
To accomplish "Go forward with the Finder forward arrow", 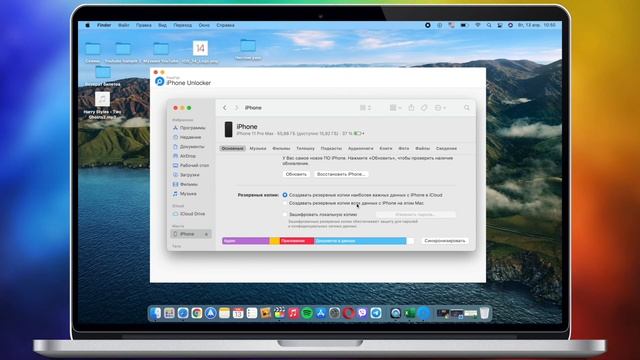I will pyautogui.click(x=236, y=108).
